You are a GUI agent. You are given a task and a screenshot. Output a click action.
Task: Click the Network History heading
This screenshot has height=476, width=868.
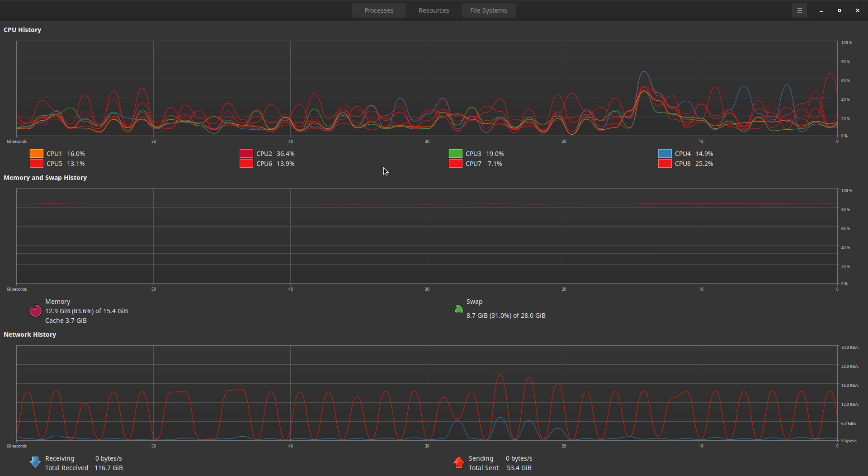pyautogui.click(x=30, y=335)
